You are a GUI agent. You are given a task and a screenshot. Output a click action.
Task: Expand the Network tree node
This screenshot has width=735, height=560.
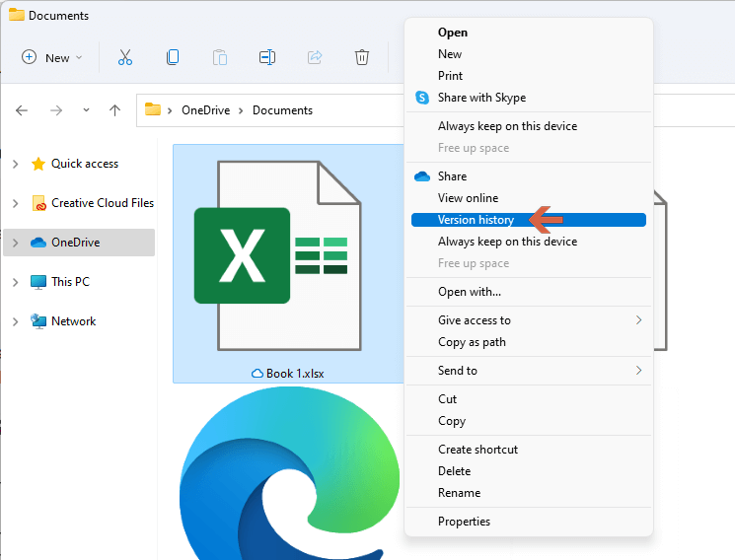click(x=16, y=321)
